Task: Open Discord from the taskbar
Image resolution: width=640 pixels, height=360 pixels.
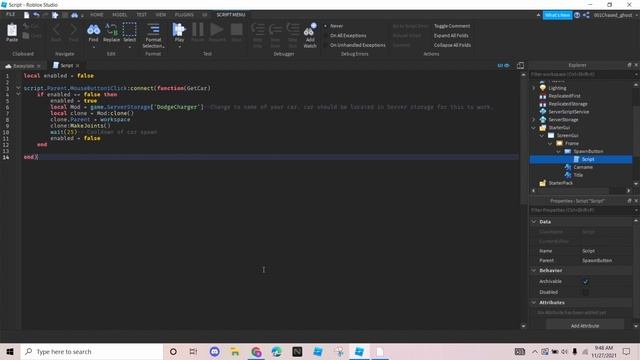Action: click(x=215, y=351)
